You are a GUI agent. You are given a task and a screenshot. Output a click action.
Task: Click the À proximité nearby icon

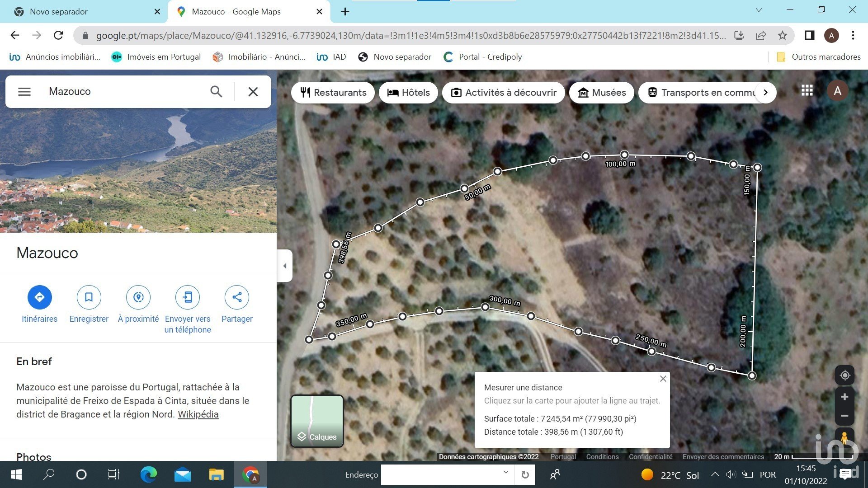pyautogui.click(x=138, y=297)
